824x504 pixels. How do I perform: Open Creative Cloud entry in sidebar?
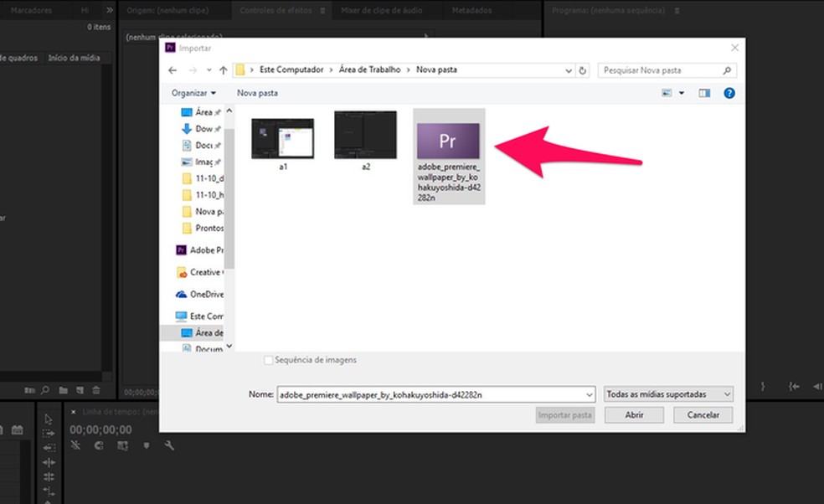point(199,272)
